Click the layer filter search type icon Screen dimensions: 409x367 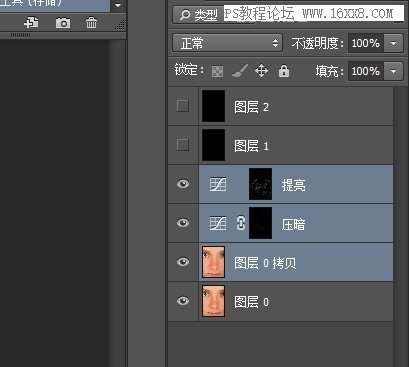tap(184, 15)
